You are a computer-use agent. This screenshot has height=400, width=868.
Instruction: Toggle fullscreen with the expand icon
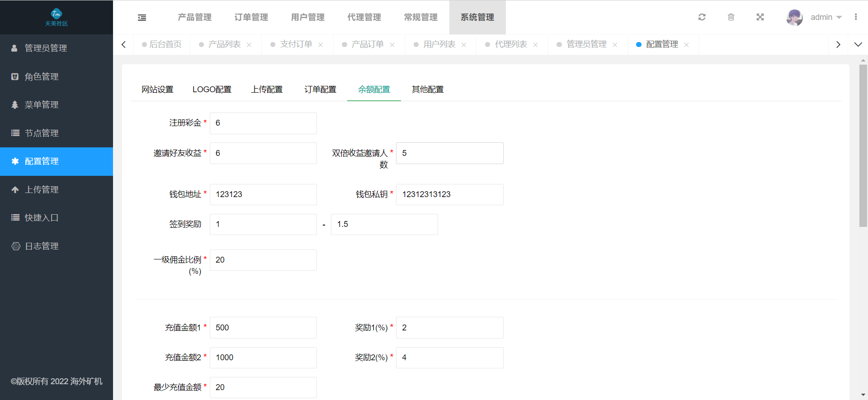(760, 17)
